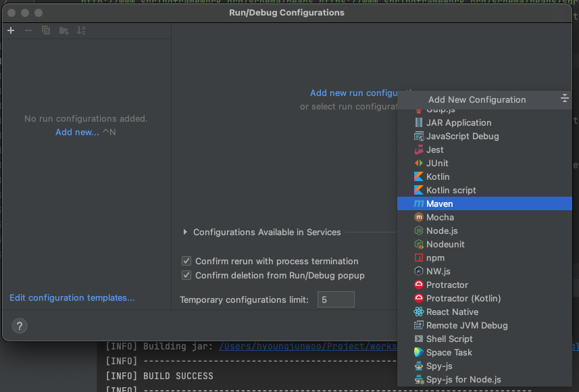This screenshot has width=579, height=392.
Task: Click the Spy-js for Node.js icon
Action: [x=419, y=379]
